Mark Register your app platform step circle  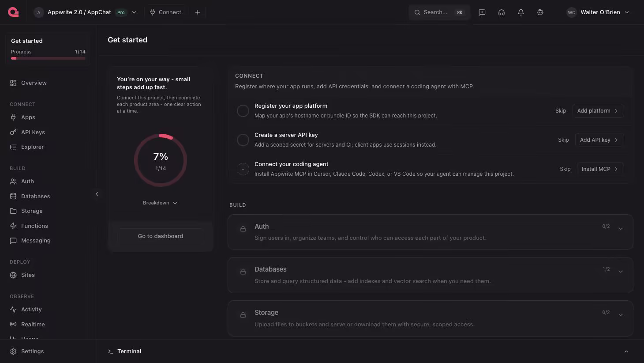click(x=243, y=111)
